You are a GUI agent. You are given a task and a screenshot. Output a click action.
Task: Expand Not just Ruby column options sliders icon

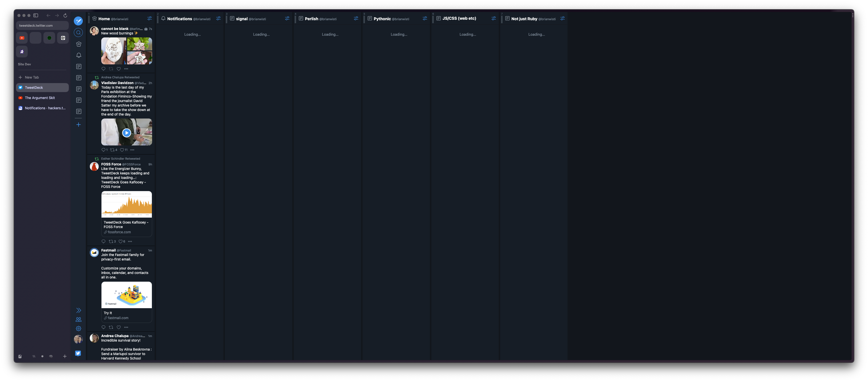click(x=562, y=18)
